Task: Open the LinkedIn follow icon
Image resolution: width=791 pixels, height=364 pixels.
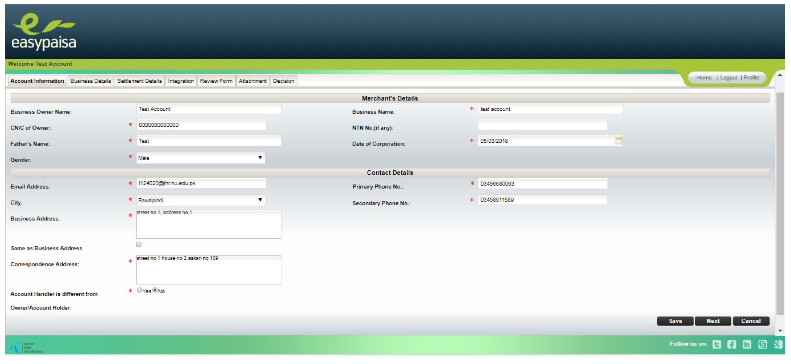Action: point(747,345)
